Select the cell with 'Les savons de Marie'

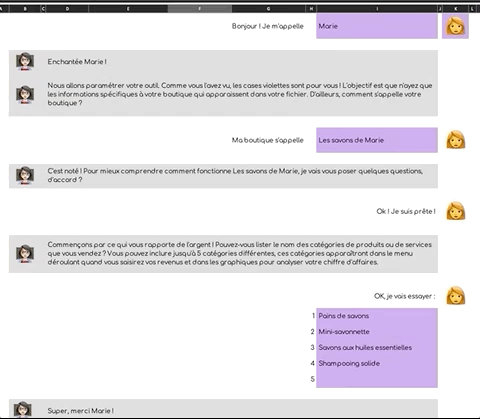coord(377,140)
